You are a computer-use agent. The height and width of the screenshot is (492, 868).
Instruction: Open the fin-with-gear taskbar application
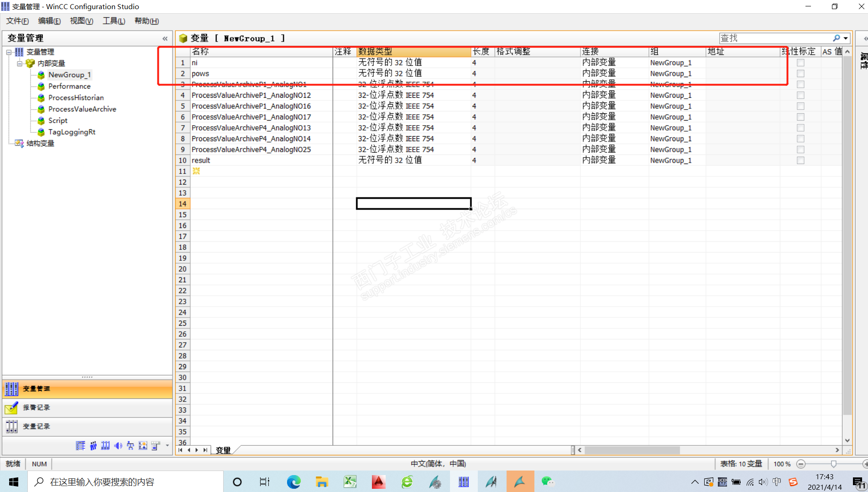(x=435, y=482)
